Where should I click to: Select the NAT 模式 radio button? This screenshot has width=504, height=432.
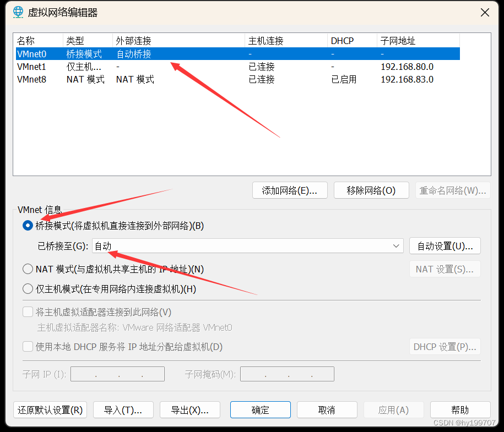pos(28,269)
